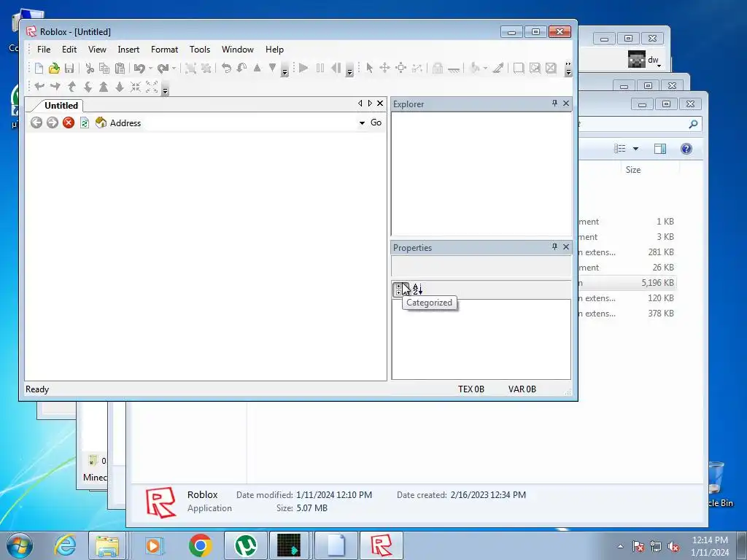Go to home page via house icon
Viewport: 747px width, 560px height.
[101, 122]
